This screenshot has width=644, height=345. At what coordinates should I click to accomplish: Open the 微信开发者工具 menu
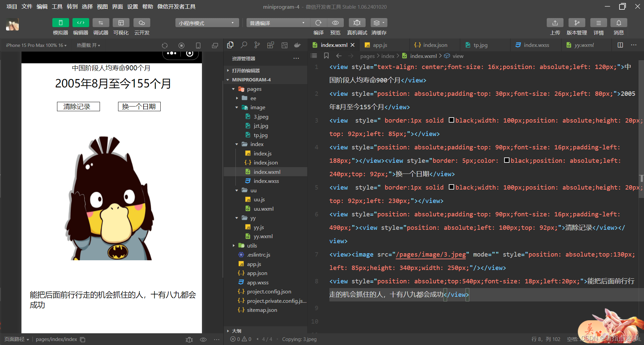(176, 7)
